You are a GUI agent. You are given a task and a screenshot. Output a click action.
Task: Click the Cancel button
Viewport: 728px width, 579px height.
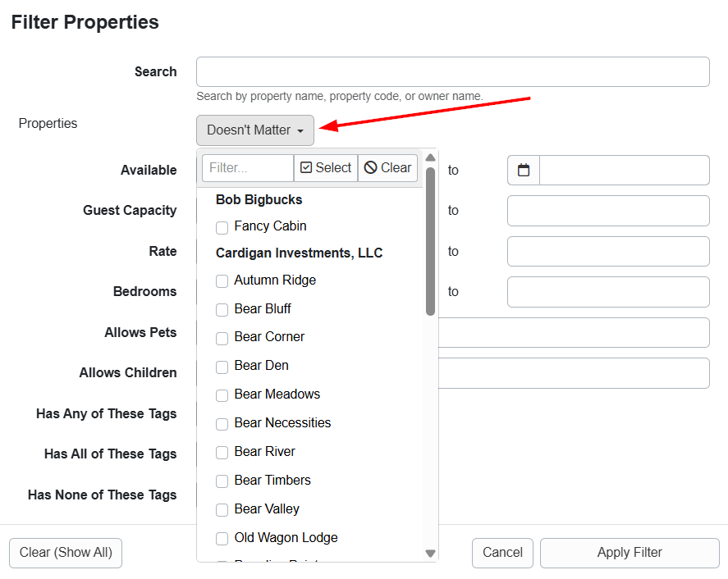[502, 553]
